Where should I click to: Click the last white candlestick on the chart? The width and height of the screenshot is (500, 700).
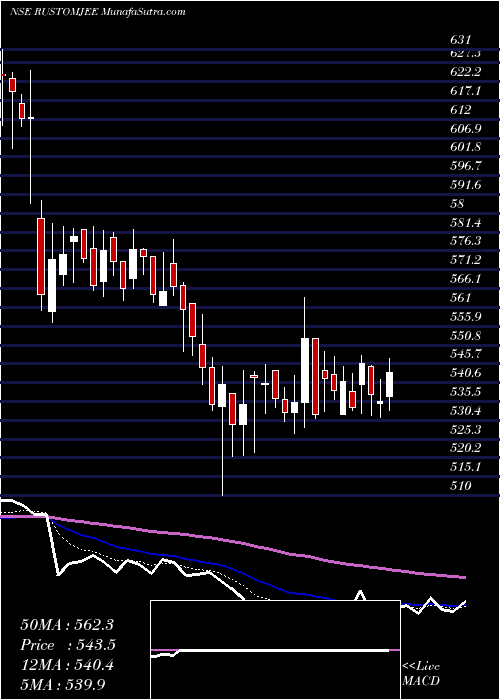point(389,384)
